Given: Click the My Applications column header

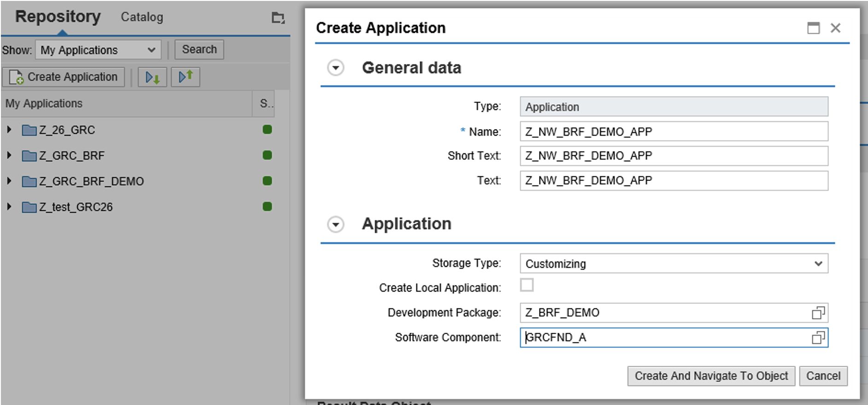Looking at the screenshot, I should coord(127,104).
